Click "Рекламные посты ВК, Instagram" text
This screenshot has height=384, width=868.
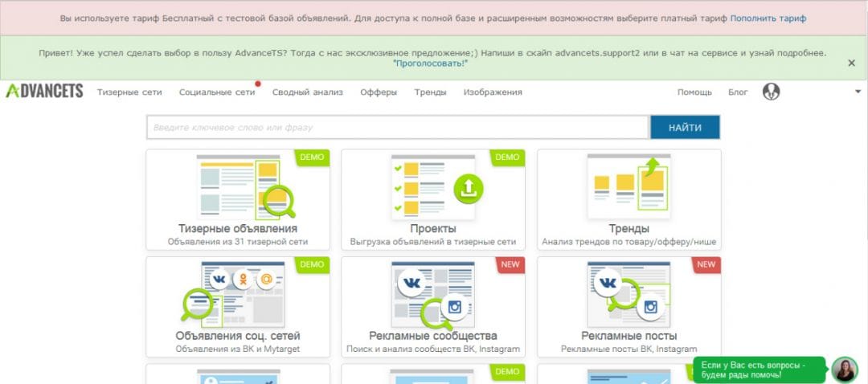pos(628,349)
